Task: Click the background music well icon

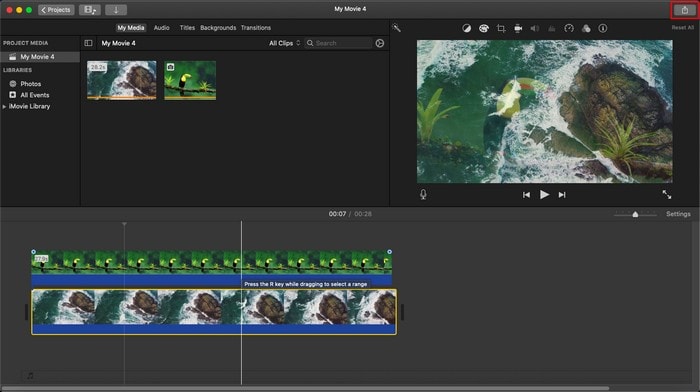Action: [30, 375]
